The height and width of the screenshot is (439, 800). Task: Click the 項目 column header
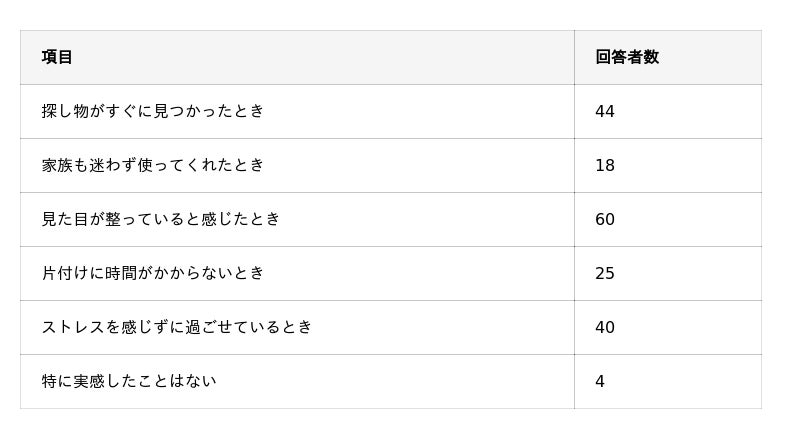pos(57,57)
